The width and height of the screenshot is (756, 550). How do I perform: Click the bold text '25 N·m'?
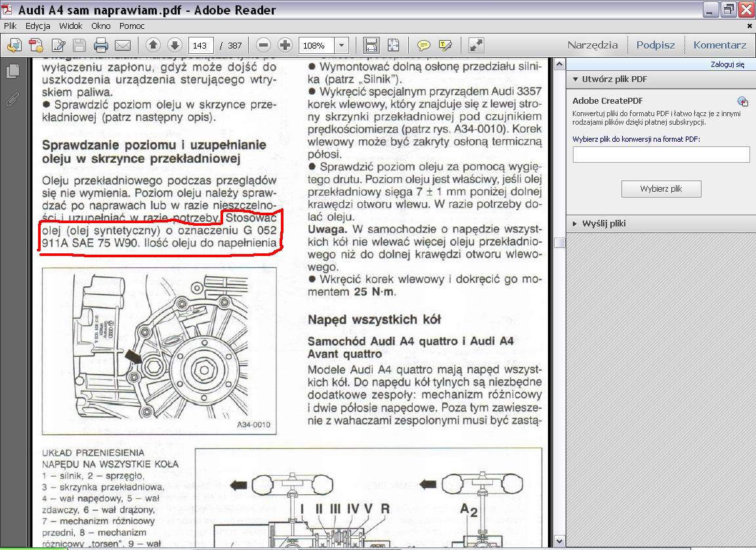[x=373, y=292]
